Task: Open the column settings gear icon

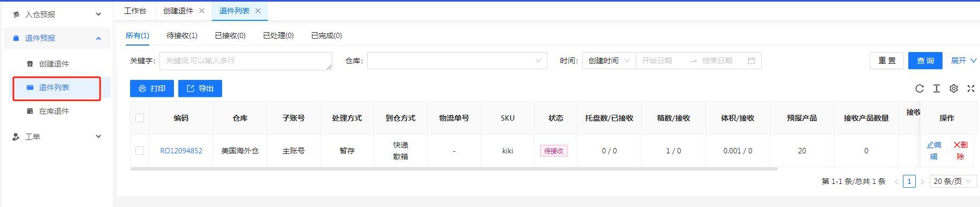Action: 954,88
